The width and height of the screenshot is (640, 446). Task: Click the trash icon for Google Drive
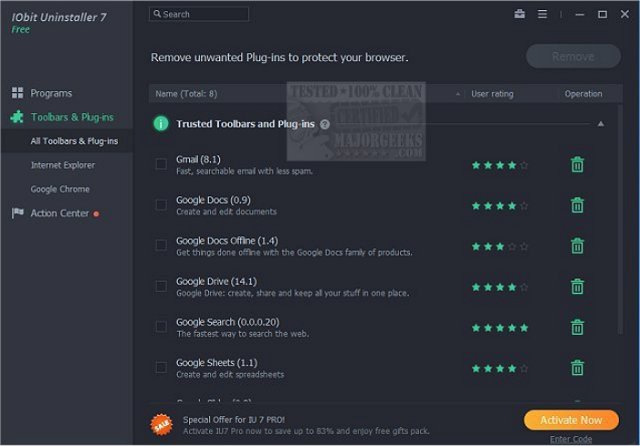577,287
